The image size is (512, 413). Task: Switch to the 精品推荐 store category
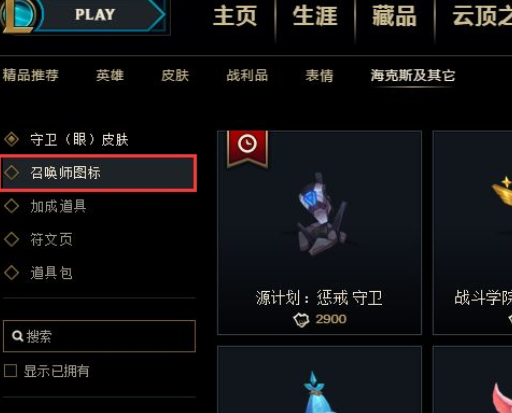[x=31, y=75]
